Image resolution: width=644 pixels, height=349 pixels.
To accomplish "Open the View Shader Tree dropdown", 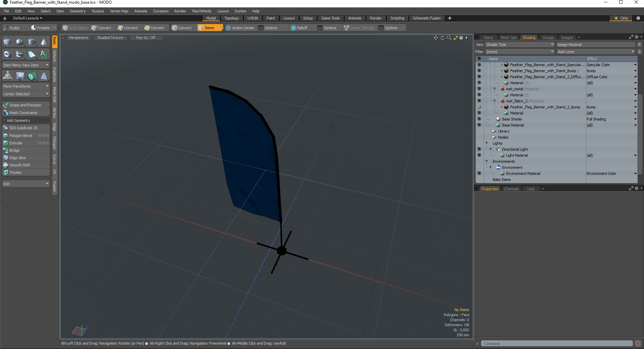I will click(520, 45).
